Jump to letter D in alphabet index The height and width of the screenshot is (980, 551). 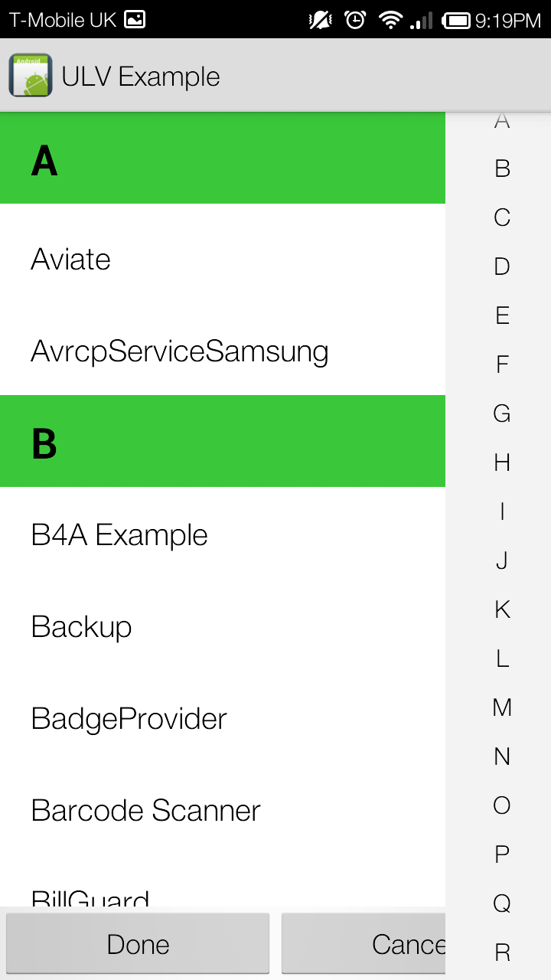click(x=502, y=266)
